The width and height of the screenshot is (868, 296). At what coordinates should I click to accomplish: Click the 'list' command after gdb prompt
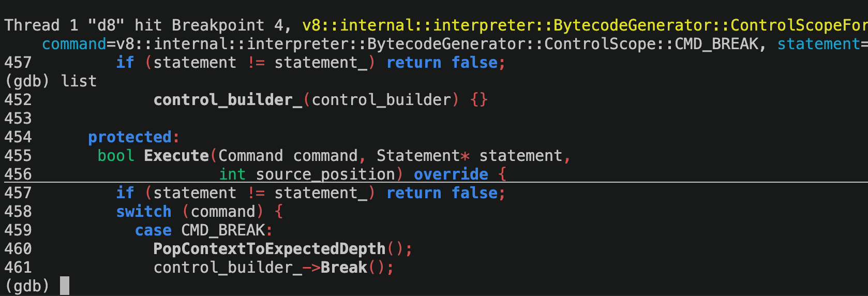[x=79, y=81]
